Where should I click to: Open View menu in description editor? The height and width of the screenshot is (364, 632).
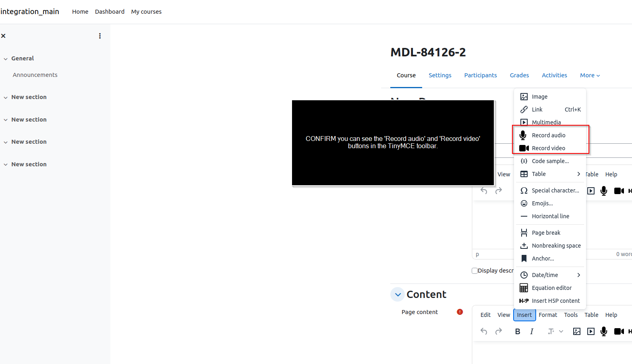(x=504, y=174)
